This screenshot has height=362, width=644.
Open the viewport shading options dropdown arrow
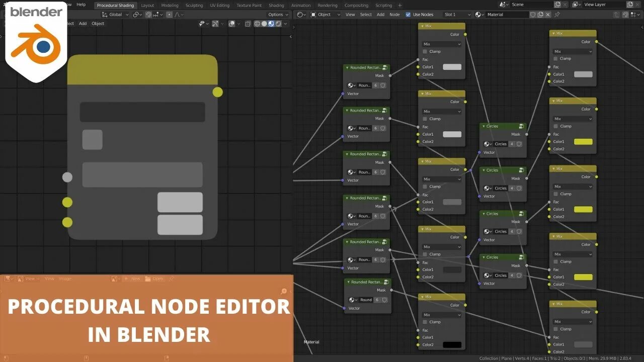[285, 24]
